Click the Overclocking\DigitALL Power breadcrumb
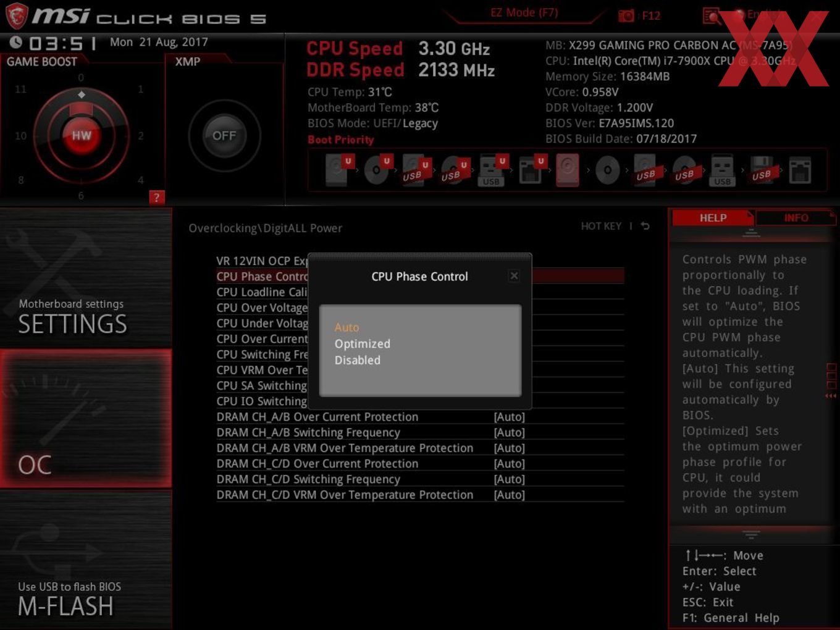 (x=265, y=228)
